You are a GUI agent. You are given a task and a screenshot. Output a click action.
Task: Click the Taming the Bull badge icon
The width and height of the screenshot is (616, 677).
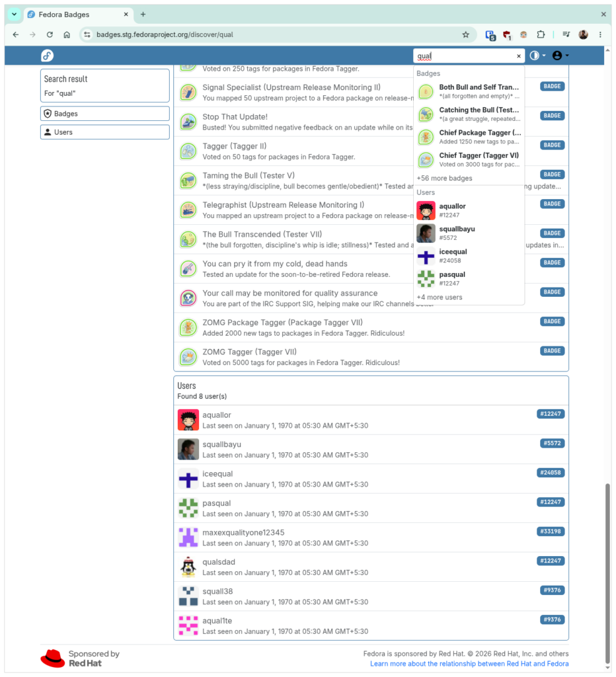tap(188, 180)
